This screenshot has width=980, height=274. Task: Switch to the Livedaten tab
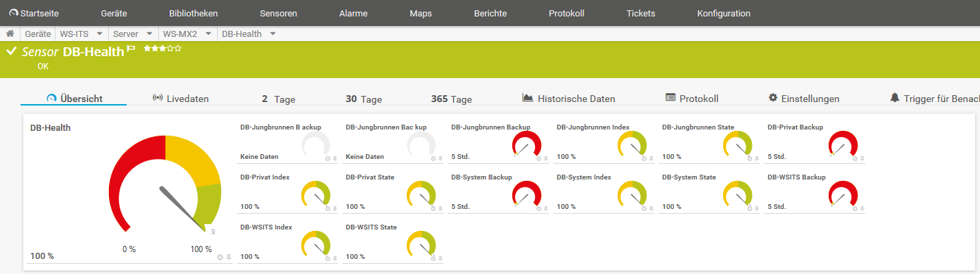(180, 99)
